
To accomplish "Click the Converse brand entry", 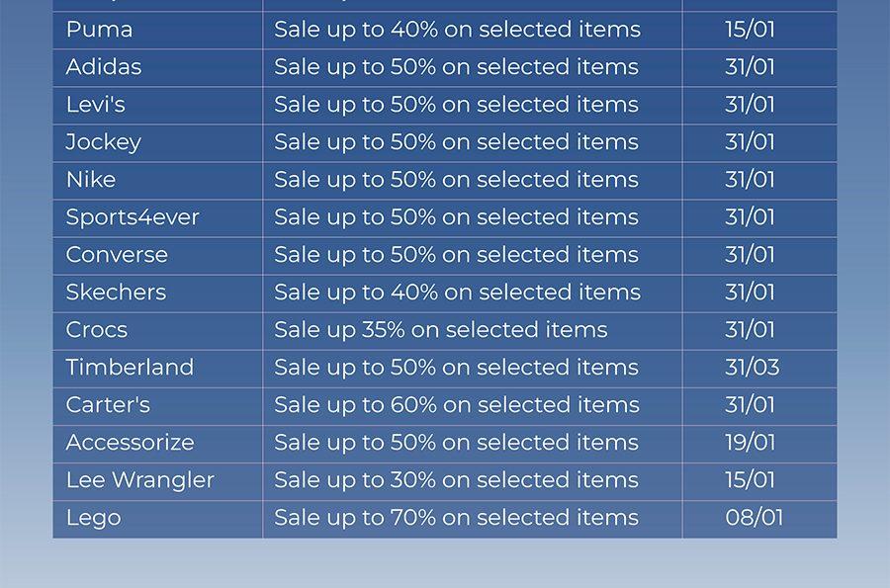I will click(x=117, y=255).
